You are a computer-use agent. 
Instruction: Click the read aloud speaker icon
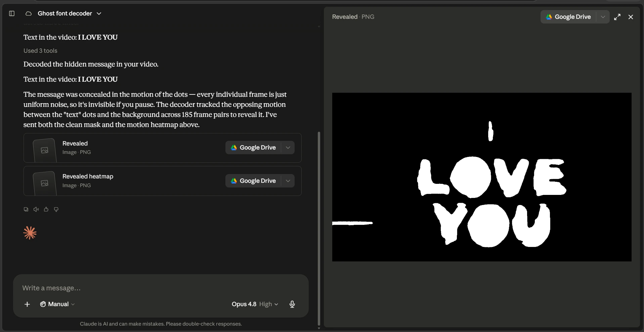pyautogui.click(x=36, y=209)
